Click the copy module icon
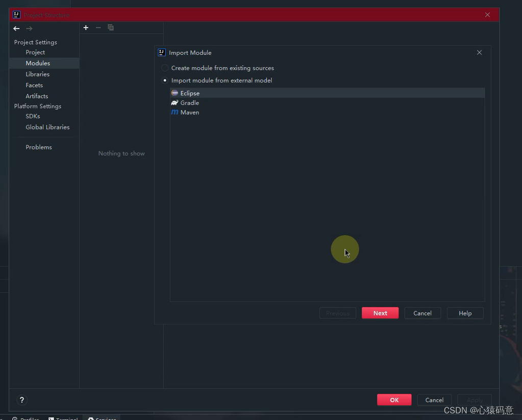This screenshot has width=522, height=420. point(111,28)
